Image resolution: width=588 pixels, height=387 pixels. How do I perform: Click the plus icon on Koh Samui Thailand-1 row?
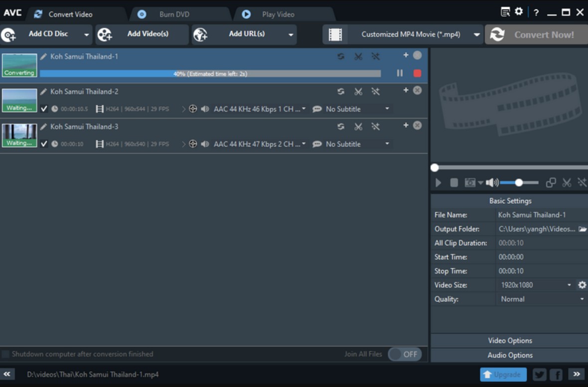[x=406, y=55]
